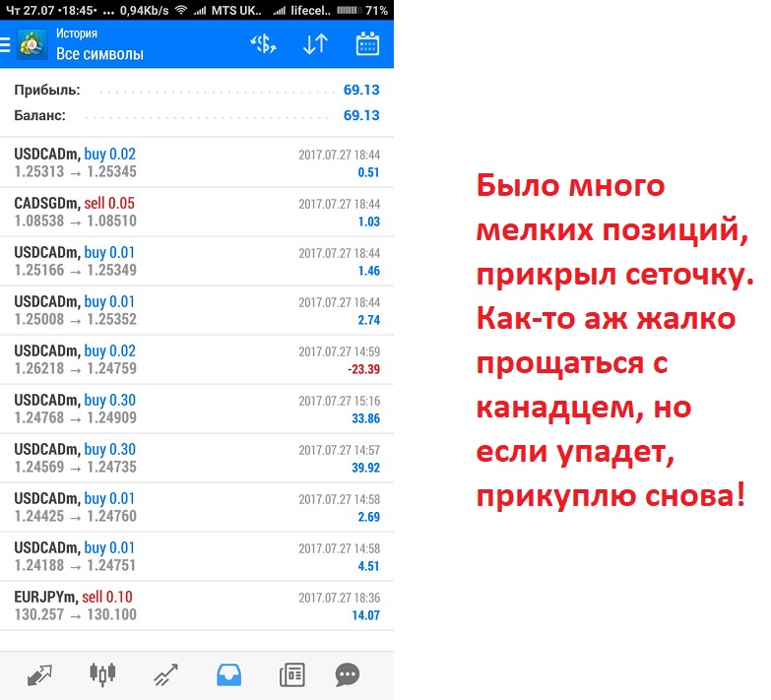
Task: Tap the battery indicator showing 71%
Action: tap(362, 10)
